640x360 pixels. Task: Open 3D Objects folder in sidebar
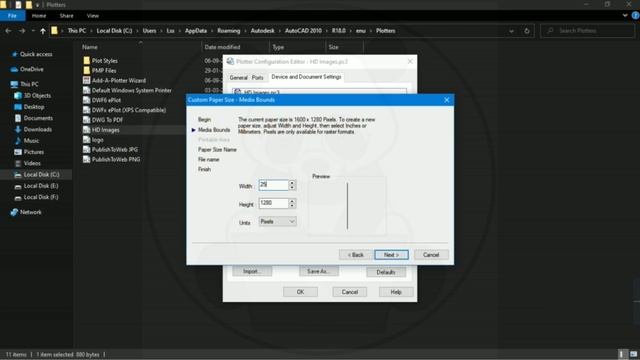click(37, 96)
